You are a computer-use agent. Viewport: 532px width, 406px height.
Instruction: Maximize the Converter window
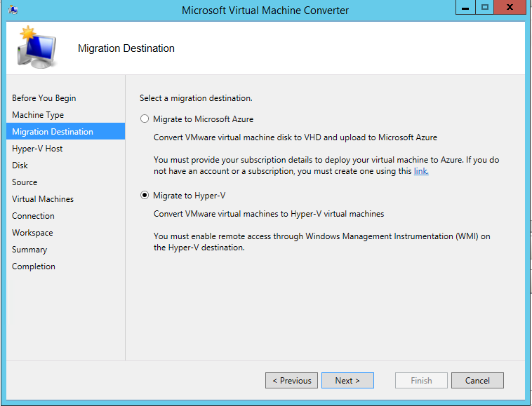(x=485, y=7)
